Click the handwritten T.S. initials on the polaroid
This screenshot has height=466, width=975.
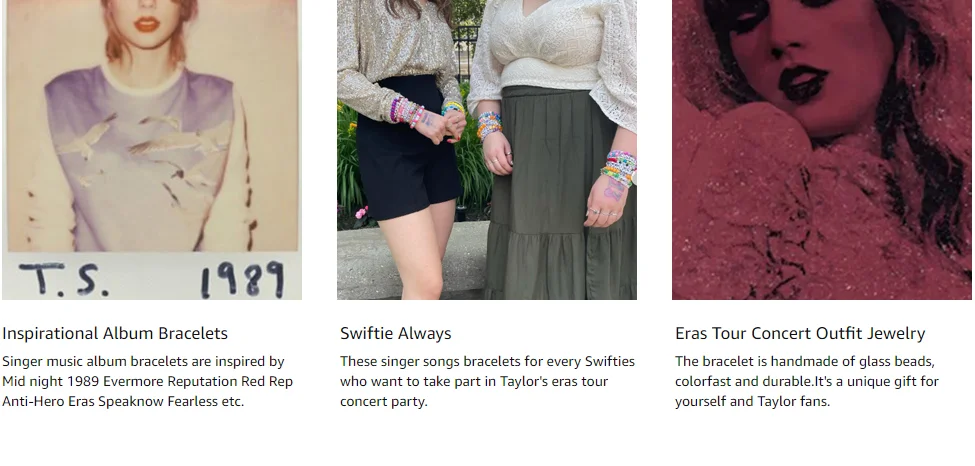point(63,279)
